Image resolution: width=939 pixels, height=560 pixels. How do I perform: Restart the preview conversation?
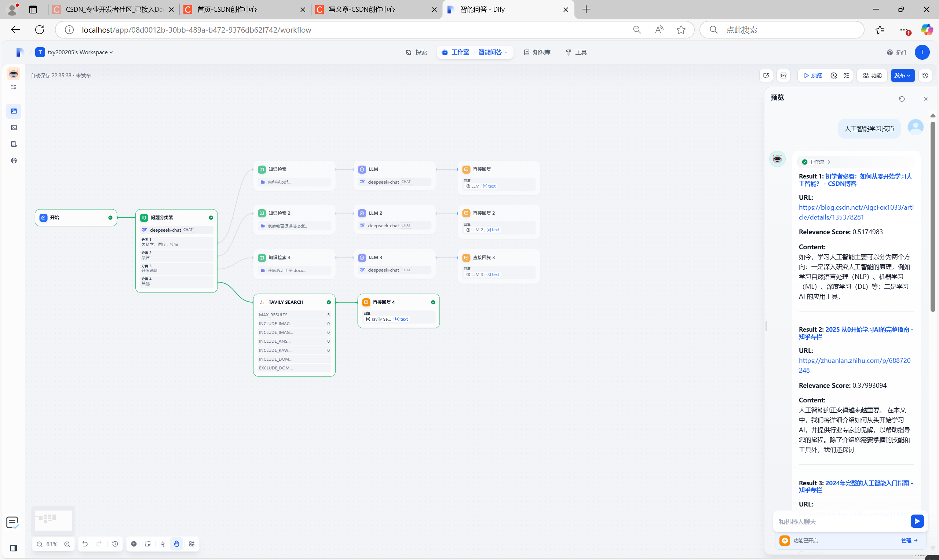(902, 99)
